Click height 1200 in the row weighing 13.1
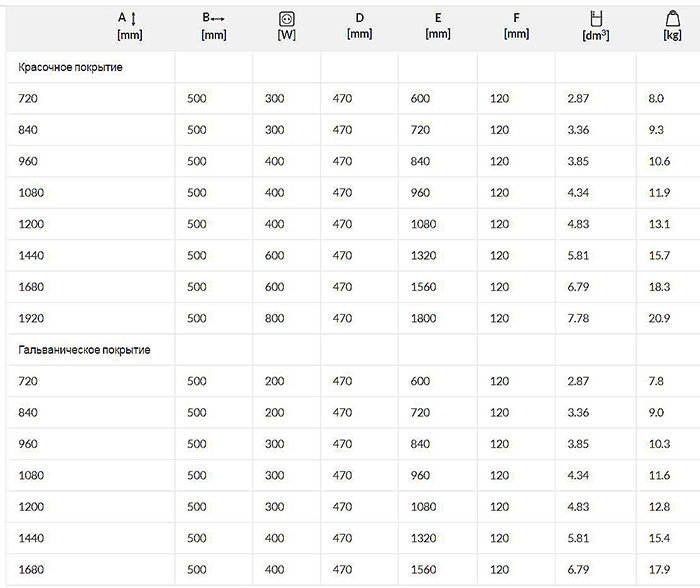 tap(31, 224)
